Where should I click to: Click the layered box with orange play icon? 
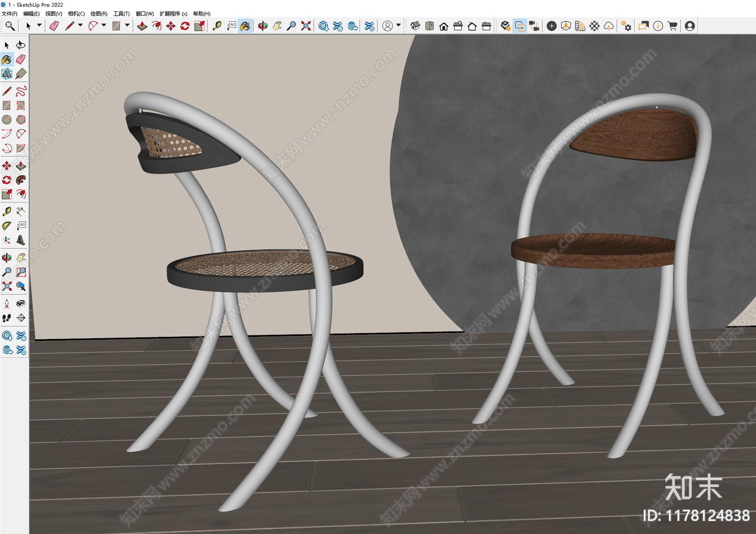click(506, 26)
